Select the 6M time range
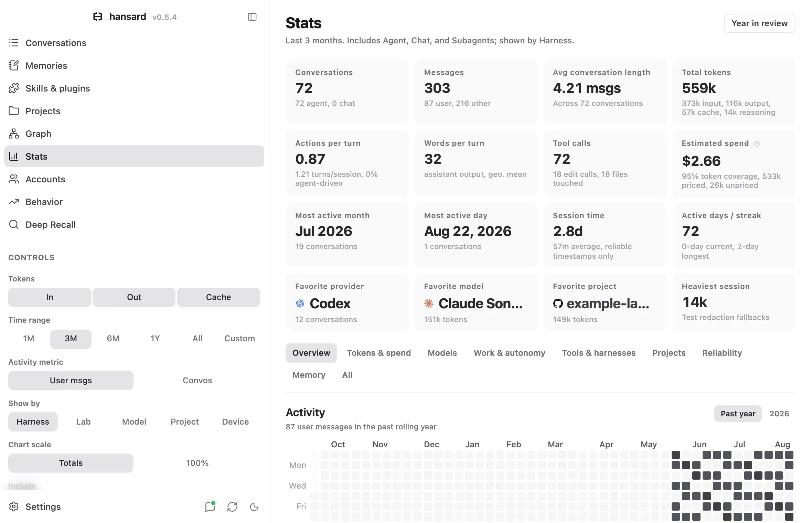The image size is (812, 523). pyautogui.click(x=113, y=338)
